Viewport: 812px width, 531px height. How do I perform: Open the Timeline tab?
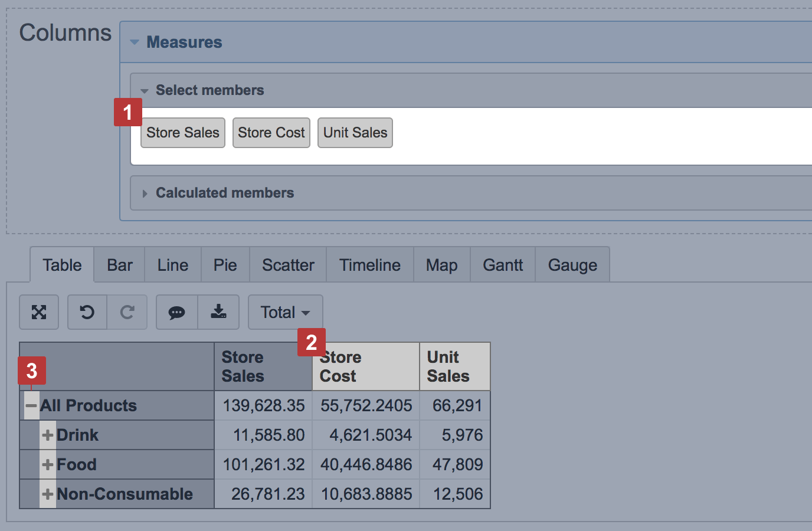(x=369, y=265)
